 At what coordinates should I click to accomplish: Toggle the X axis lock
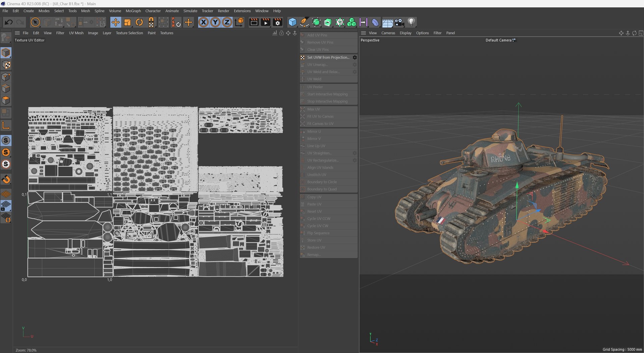coord(203,22)
